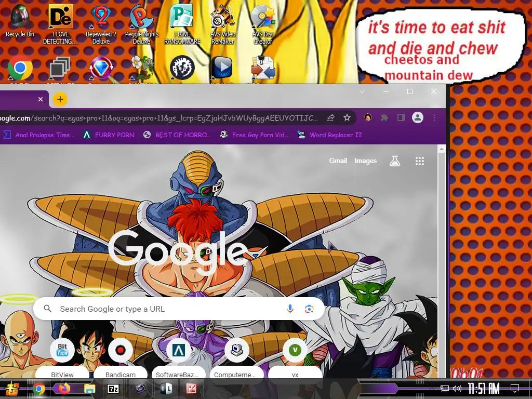Switch to Chrome on the taskbar
Viewport: 532px width, 399px height.
39,389
